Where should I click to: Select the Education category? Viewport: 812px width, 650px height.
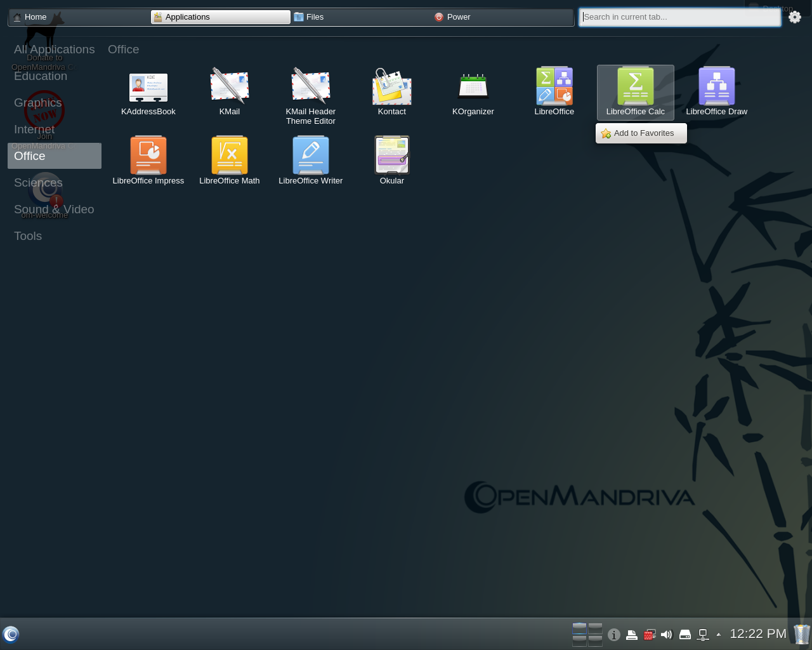55,76
